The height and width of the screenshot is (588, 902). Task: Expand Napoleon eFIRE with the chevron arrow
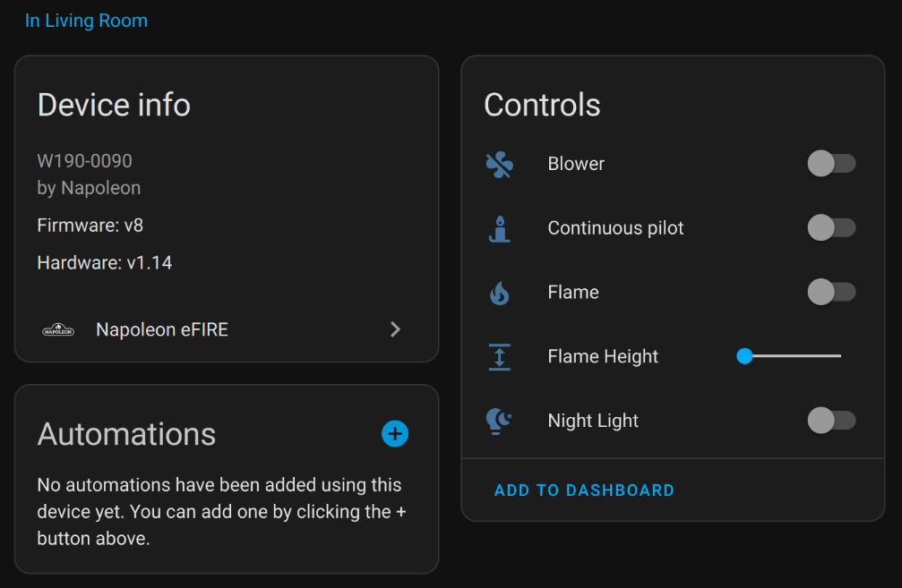tap(395, 330)
